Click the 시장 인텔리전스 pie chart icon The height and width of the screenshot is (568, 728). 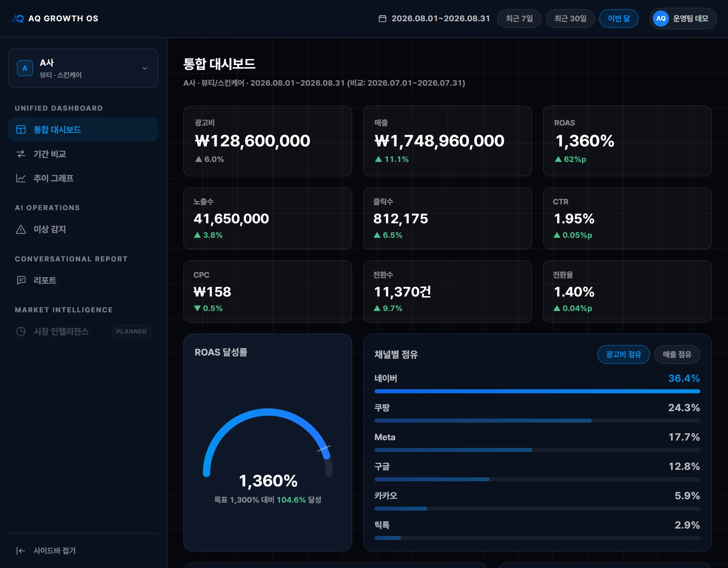pos(21,332)
